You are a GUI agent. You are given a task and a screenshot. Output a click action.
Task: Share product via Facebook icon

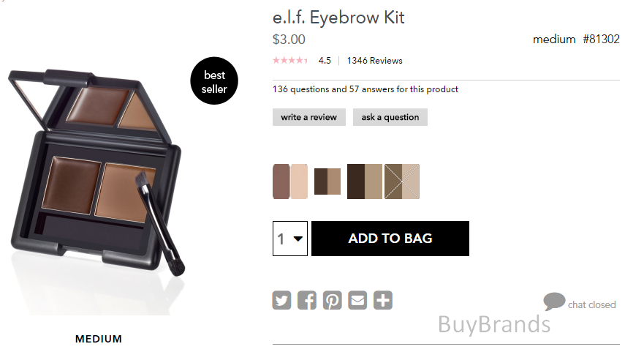(307, 300)
